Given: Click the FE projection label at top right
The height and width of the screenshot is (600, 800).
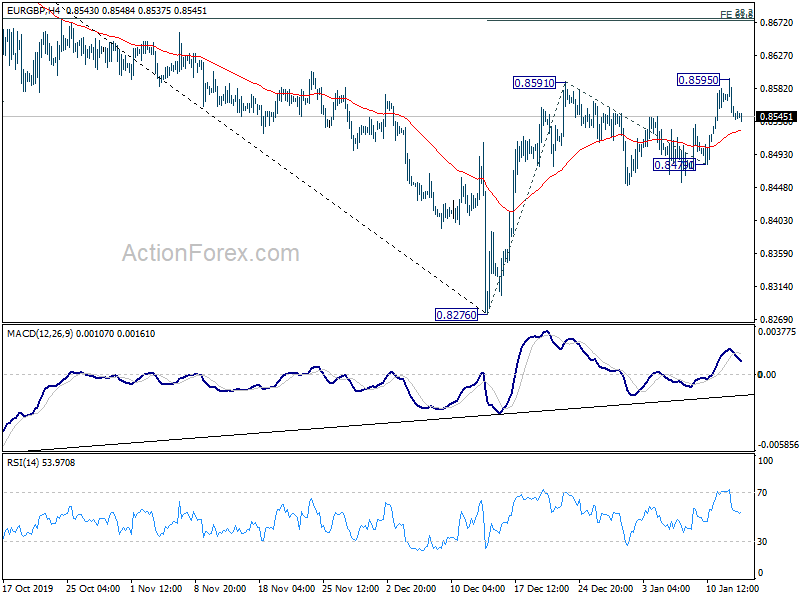Looking at the screenshot, I should coord(737,14).
